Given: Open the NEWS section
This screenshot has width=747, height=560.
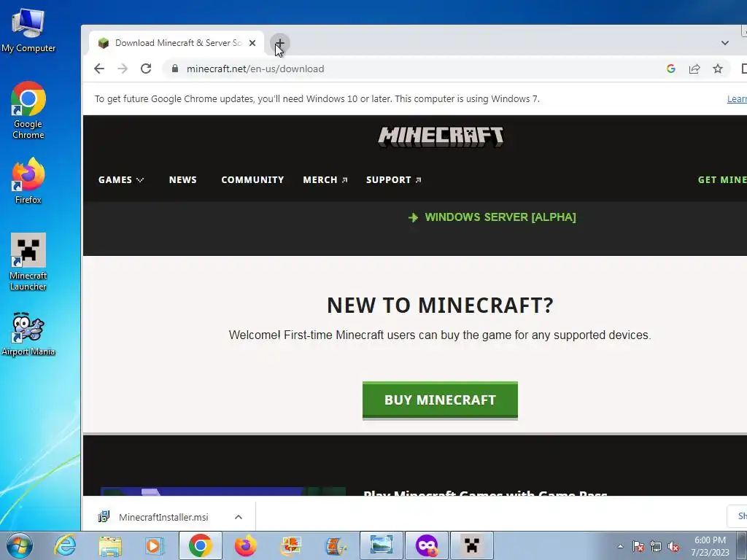Looking at the screenshot, I should [183, 179].
